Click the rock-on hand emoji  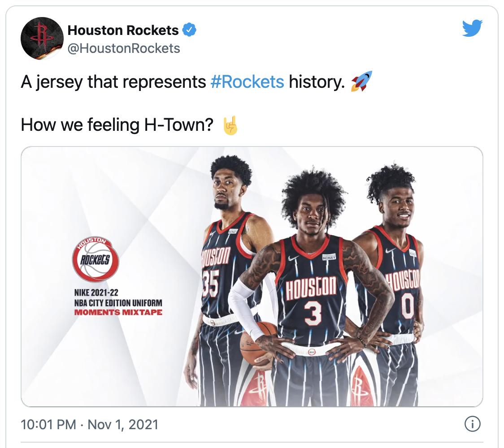point(230,125)
